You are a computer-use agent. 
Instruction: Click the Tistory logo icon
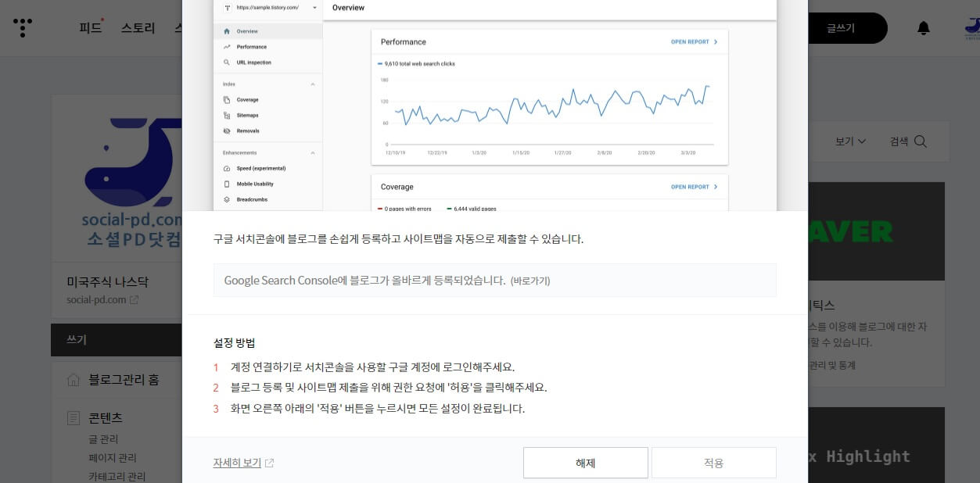tap(23, 28)
